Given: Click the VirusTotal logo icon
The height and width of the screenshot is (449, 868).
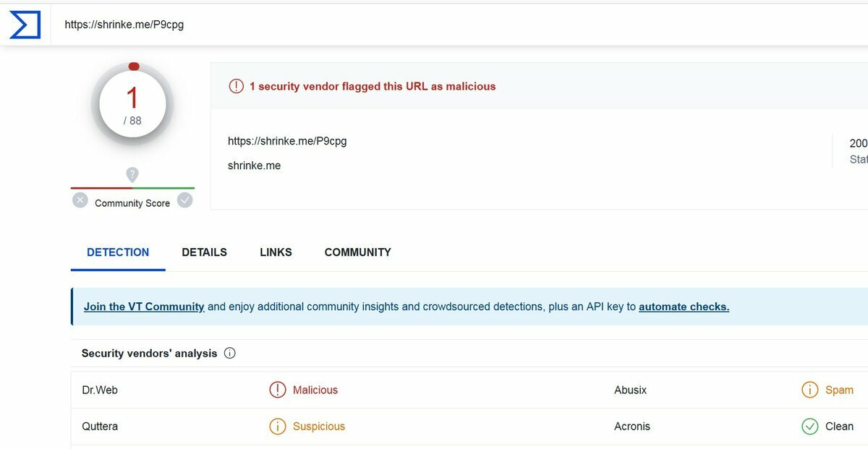Looking at the screenshot, I should point(25,25).
